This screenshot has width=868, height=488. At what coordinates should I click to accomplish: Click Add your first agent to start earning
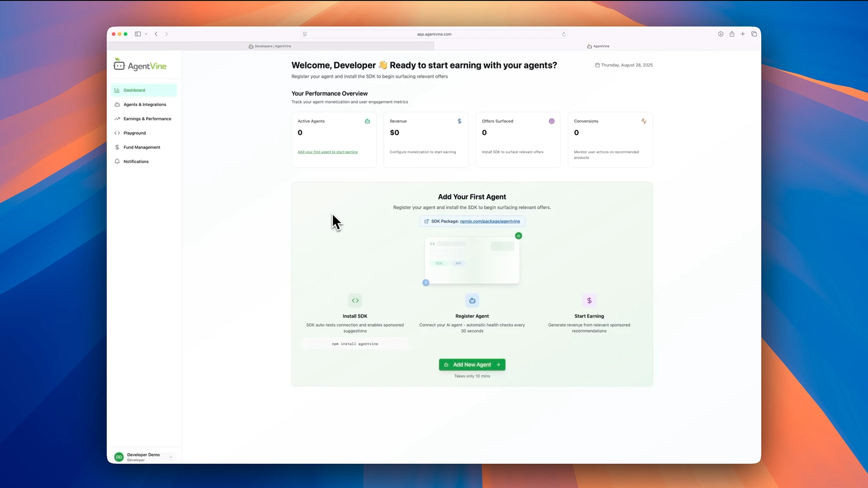coord(328,152)
